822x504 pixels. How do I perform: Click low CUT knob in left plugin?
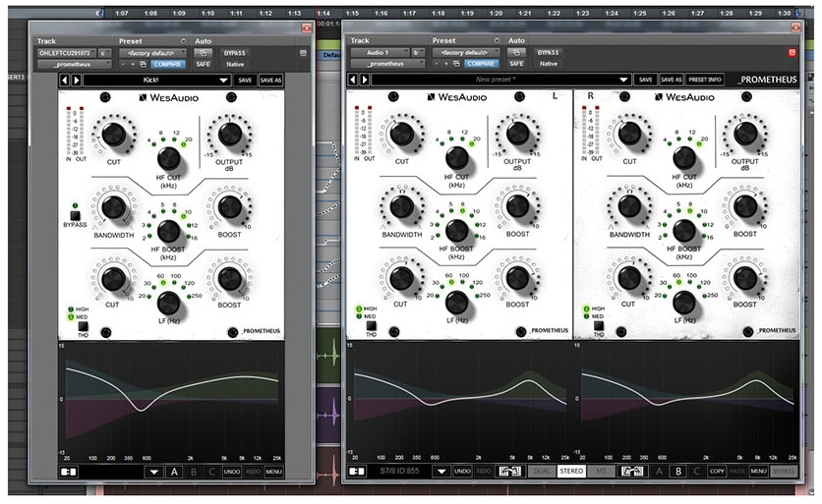click(114, 279)
